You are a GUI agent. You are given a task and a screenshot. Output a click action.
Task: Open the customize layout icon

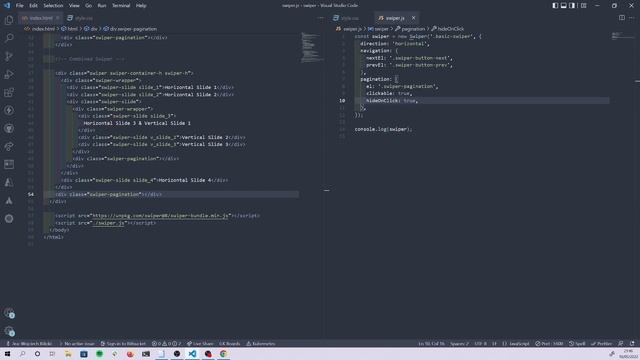click(584, 6)
